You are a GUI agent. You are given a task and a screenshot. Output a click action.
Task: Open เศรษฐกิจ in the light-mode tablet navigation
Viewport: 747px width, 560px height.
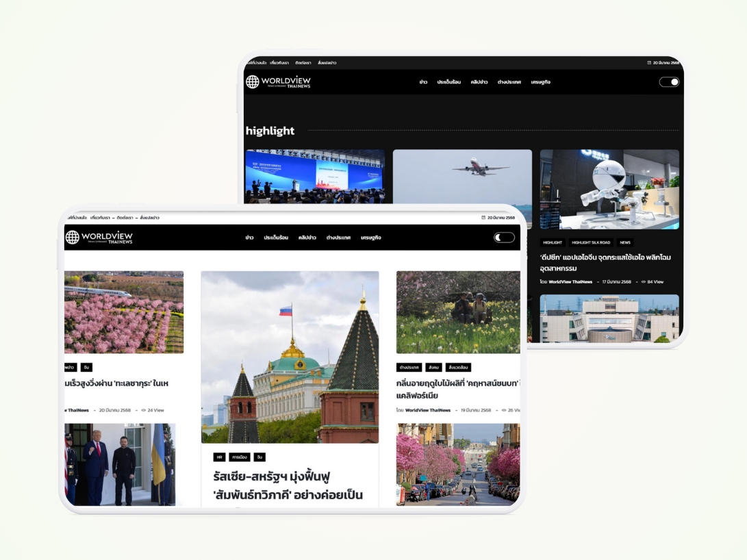coord(370,238)
